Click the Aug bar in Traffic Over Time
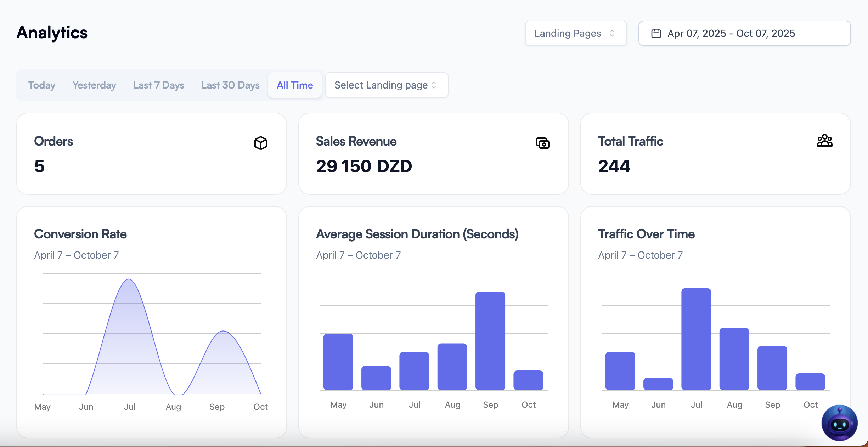This screenshot has width=868, height=447. point(734,359)
